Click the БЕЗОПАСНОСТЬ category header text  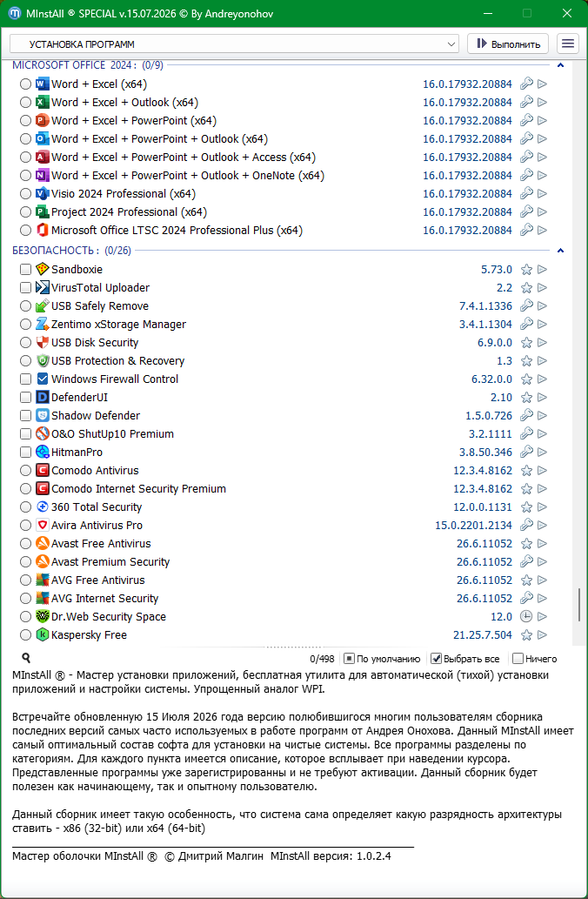coord(71,251)
